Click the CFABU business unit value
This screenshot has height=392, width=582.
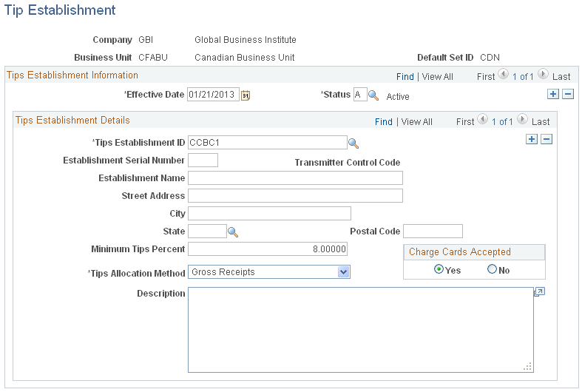click(153, 58)
